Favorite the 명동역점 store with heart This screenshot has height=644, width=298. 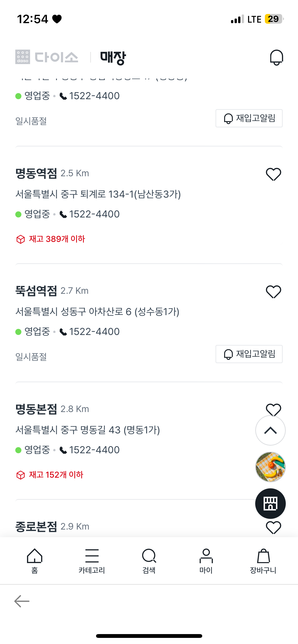(273, 174)
